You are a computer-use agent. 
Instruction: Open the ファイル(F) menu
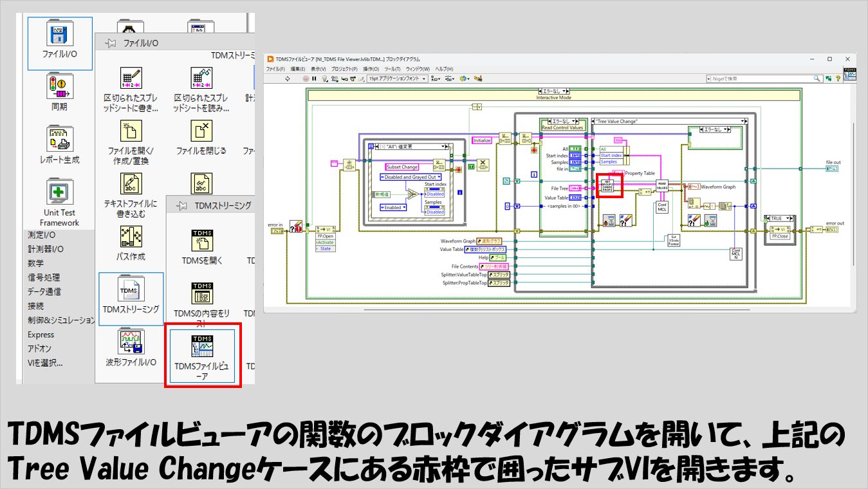point(275,69)
